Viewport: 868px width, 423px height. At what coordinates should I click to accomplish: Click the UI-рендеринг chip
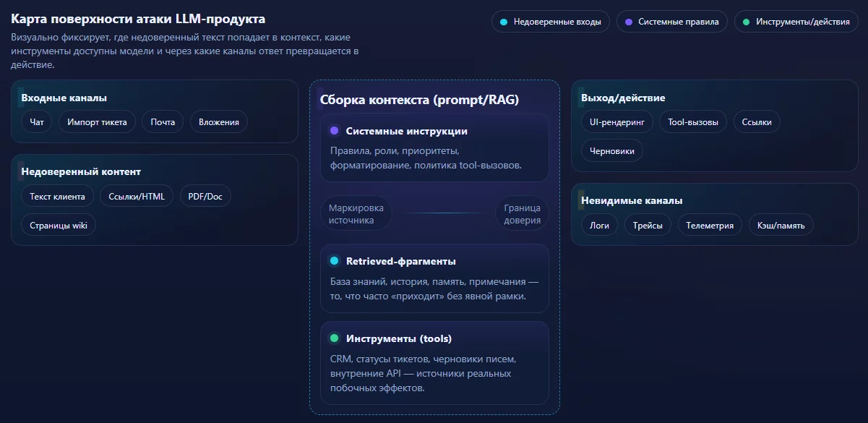pos(617,122)
